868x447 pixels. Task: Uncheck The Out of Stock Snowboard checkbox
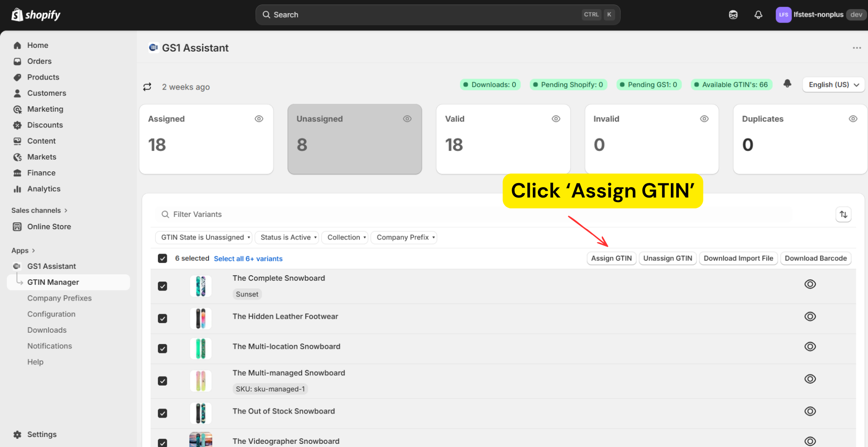162,413
